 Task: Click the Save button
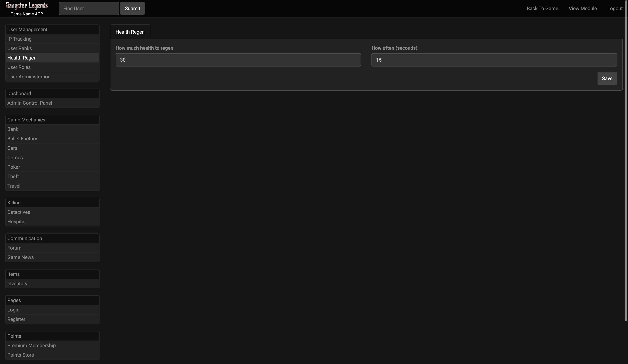coord(607,78)
